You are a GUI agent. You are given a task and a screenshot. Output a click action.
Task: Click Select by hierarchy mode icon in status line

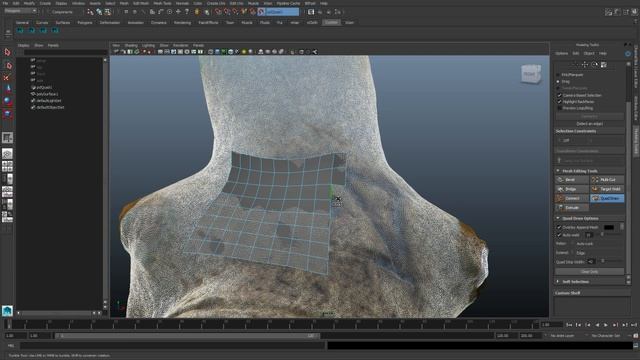point(91,12)
